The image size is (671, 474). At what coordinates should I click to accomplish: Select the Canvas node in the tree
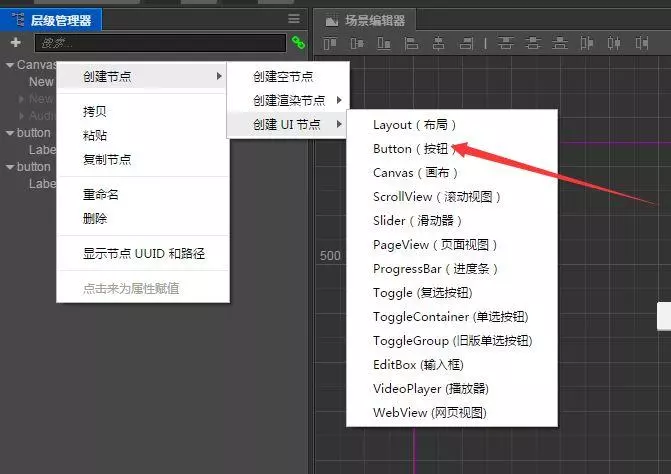36,65
